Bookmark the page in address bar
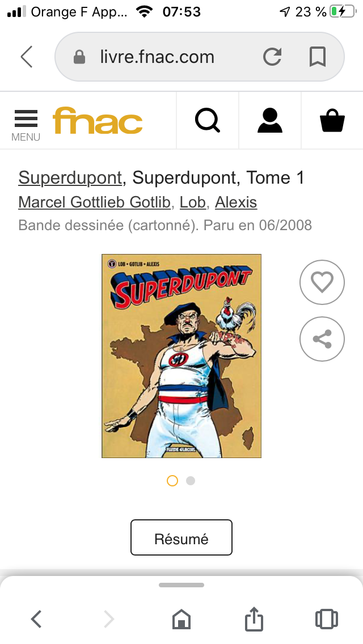The height and width of the screenshot is (644, 363). tap(318, 57)
